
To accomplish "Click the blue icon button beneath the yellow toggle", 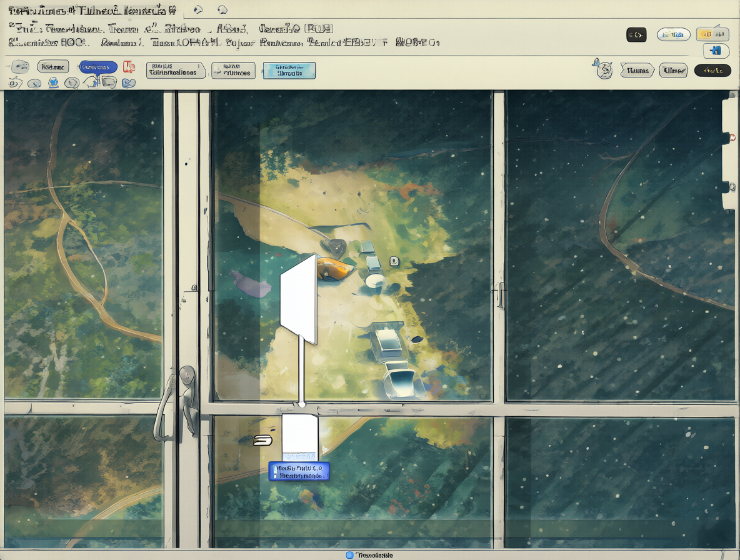I will coord(716,51).
